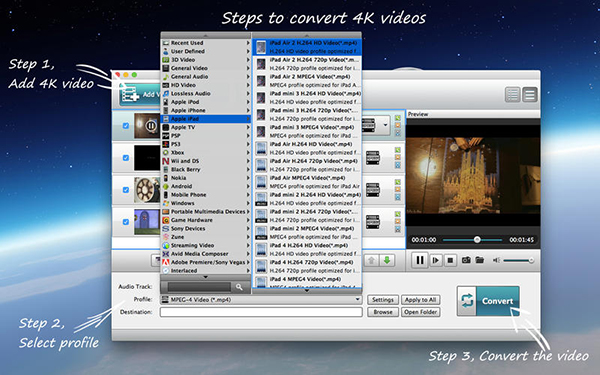Click the preview playback seek slider handle
600x375 pixels.
click(x=477, y=240)
